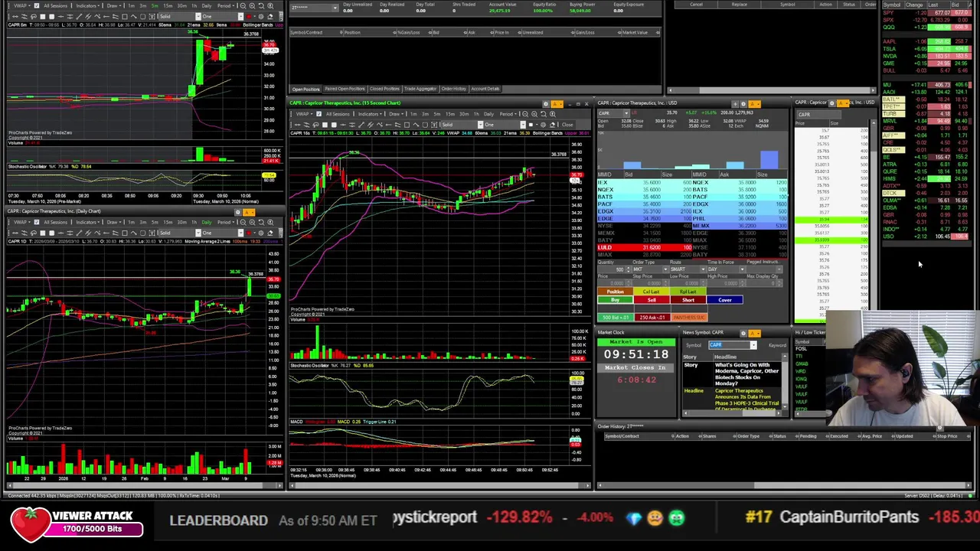
Task: Open the Closed Positions tab
Action: 384,89
